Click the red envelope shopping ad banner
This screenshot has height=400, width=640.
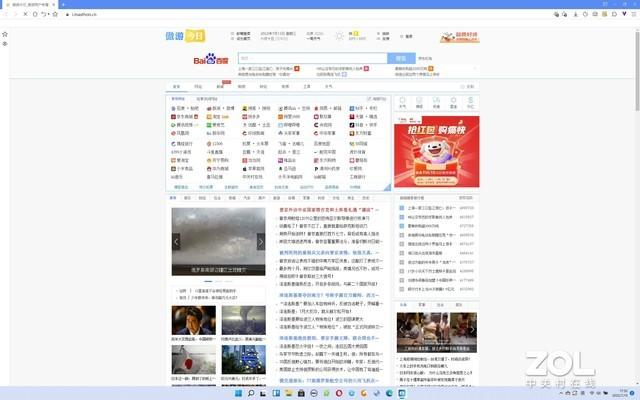pos(436,152)
